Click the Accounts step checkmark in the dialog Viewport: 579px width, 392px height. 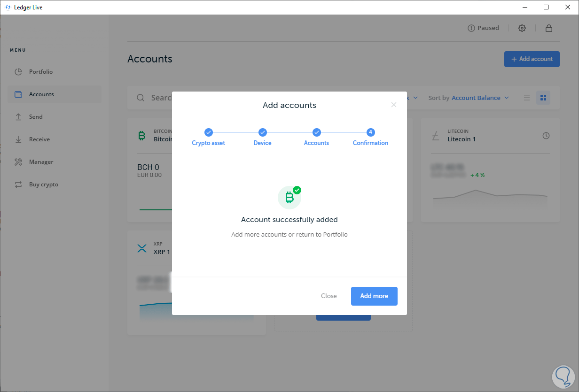317,132
